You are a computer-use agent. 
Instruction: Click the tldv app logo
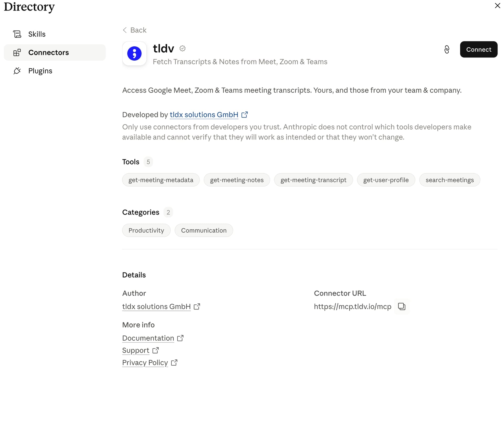[134, 53]
